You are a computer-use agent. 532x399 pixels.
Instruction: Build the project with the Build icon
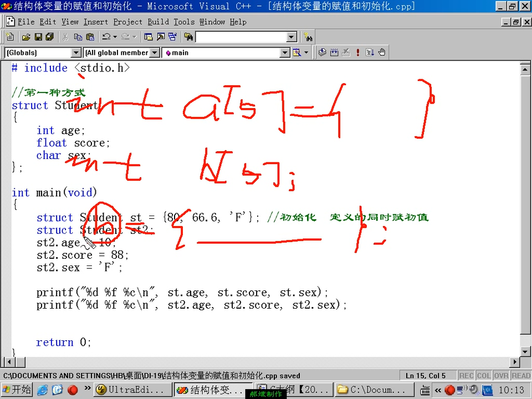coord(334,52)
